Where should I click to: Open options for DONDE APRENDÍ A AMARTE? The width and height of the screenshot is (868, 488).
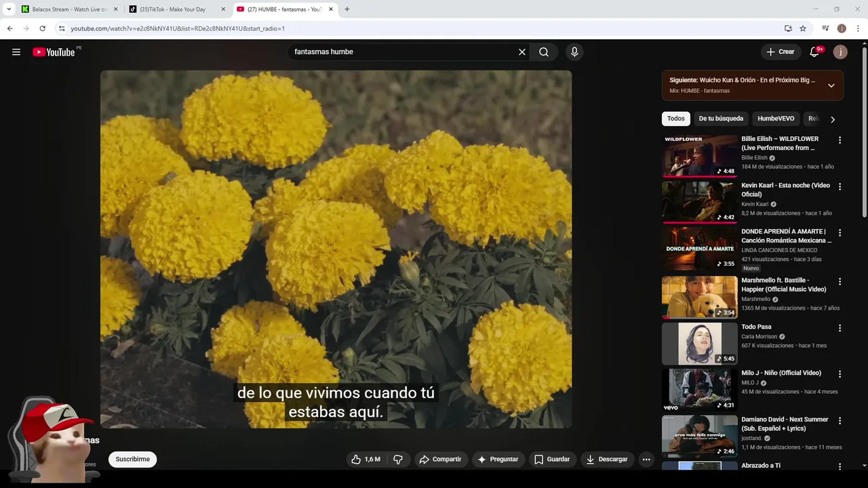(840, 232)
